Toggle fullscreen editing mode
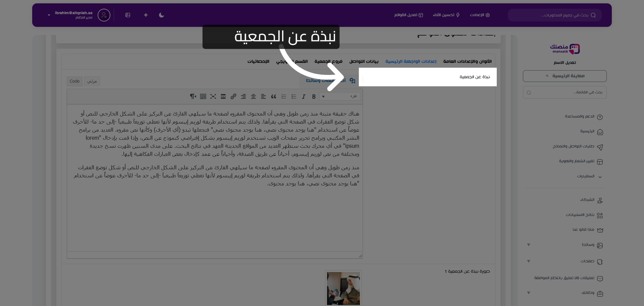 pos(213,96)
